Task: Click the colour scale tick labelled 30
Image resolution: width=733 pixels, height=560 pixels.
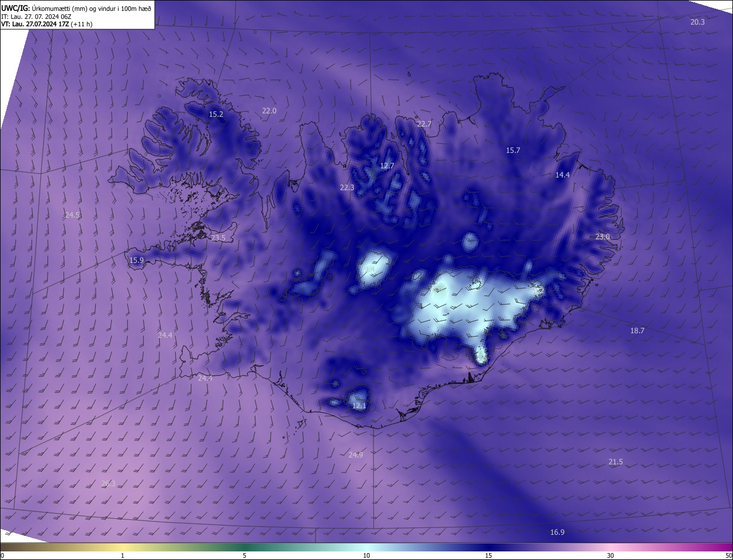Action: (610, 556)
